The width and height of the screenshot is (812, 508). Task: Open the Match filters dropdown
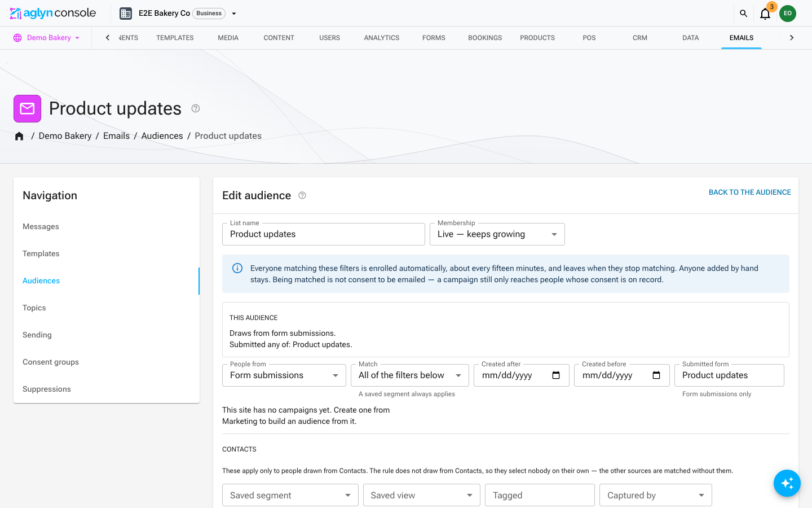pos(410,375)
